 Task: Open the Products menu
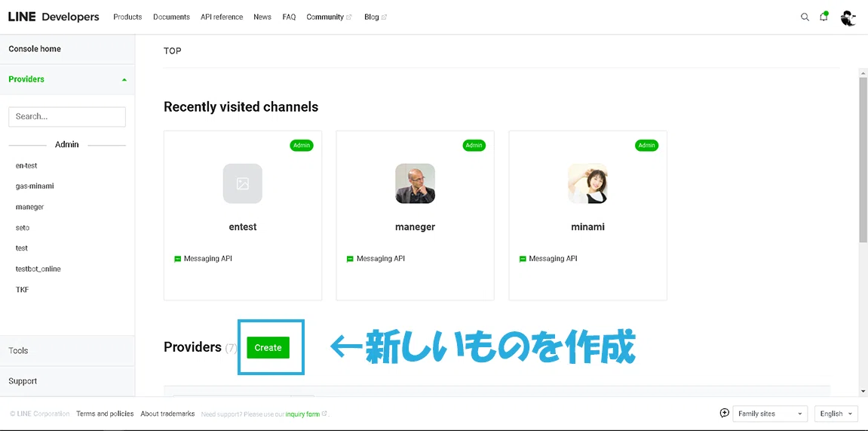coord(128,17)
